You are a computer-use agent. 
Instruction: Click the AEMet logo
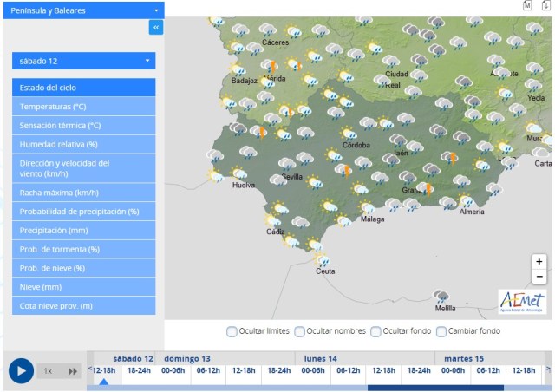point(522,302)
